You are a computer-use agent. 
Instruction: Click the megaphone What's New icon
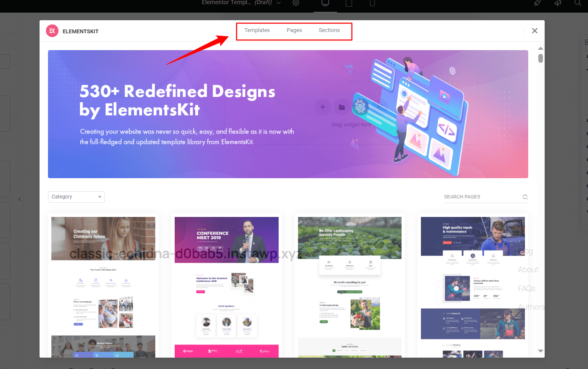[558, 3]
